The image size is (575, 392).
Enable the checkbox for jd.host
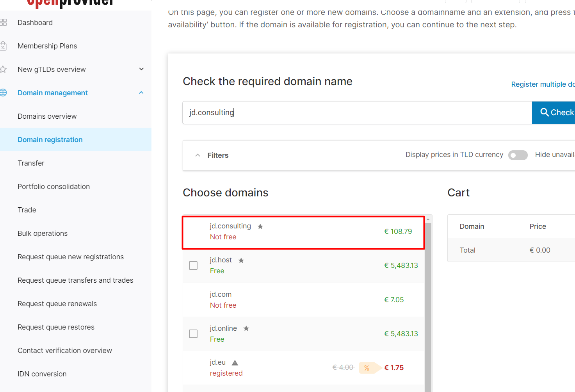pyautogui.click(x=193, y=265)
